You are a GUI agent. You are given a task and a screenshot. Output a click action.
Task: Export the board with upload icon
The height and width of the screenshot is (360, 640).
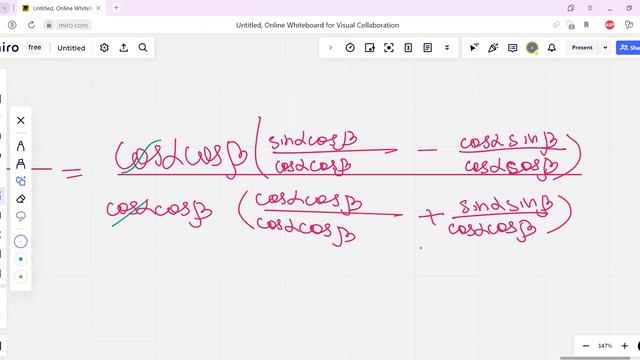click(124, 48)
